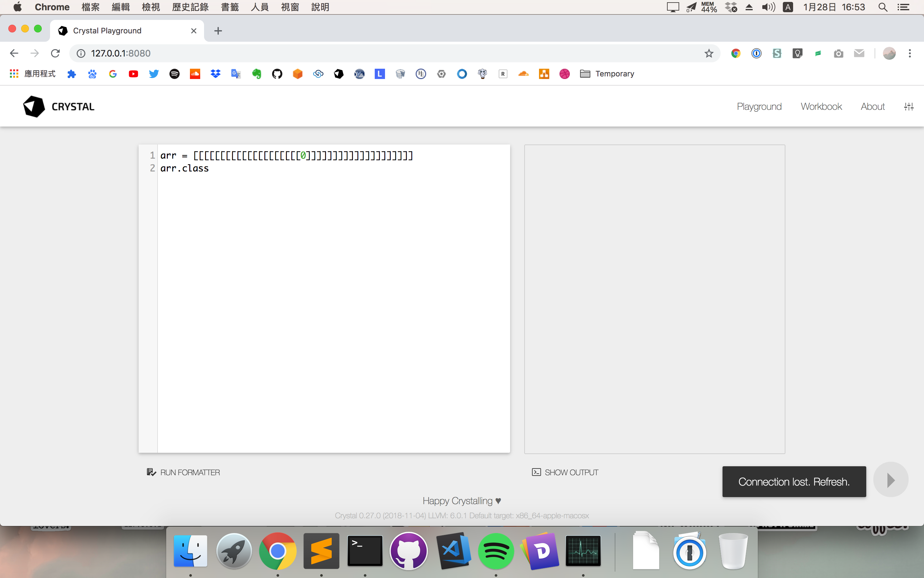The image size is (924, 578).
Task: Open the 書籤 menu
Action: coord(230,7)
